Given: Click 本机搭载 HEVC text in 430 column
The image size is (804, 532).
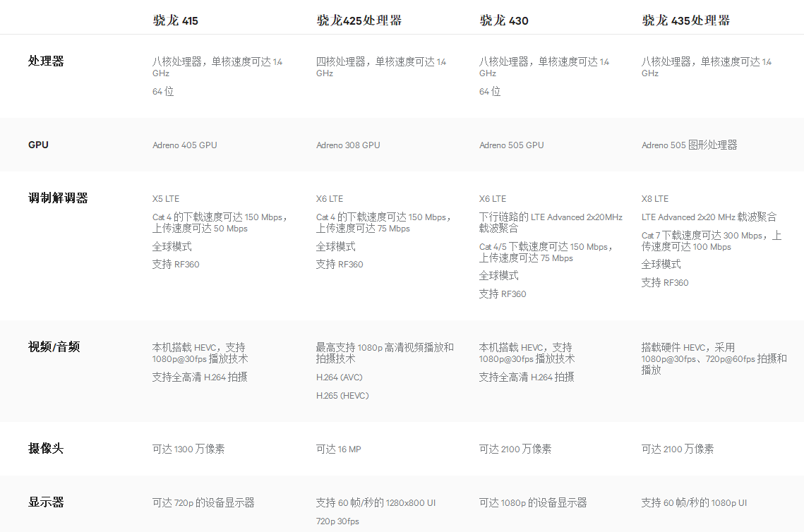Looking at the screenshot, I should (527, 353).
